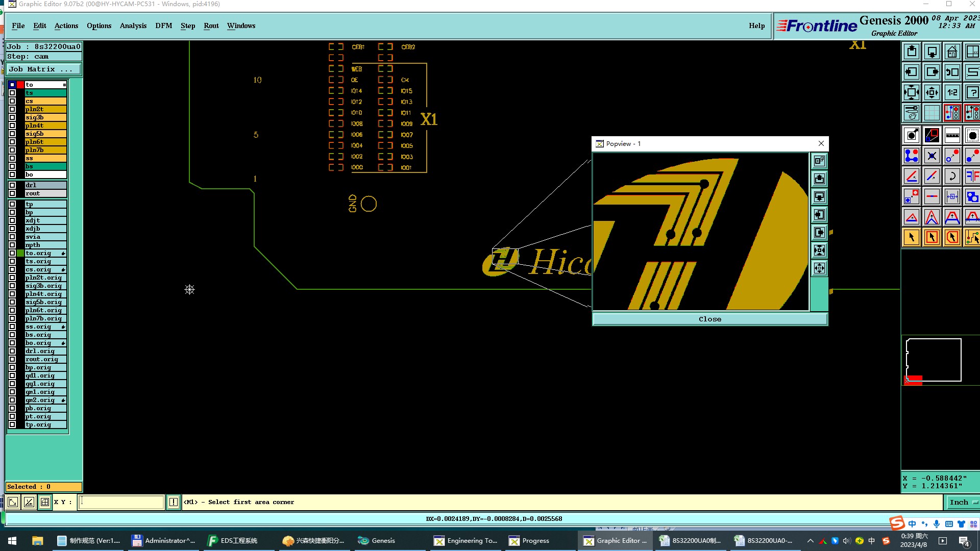Select the blue X delete feature icon
The height and width of the screenshot is (551, 980).
tap(932, 156)
